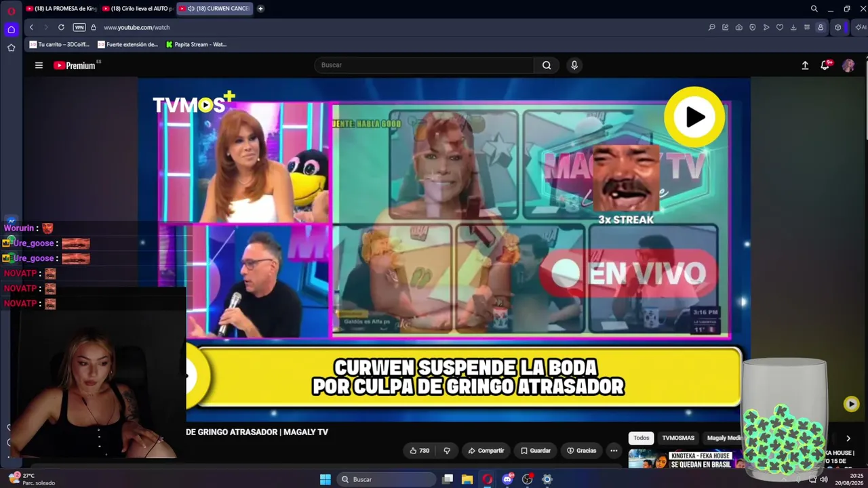Open the Easy Setup lines icon
The height and width of the screenshot is (488, 868).
(x=806, y=27)
